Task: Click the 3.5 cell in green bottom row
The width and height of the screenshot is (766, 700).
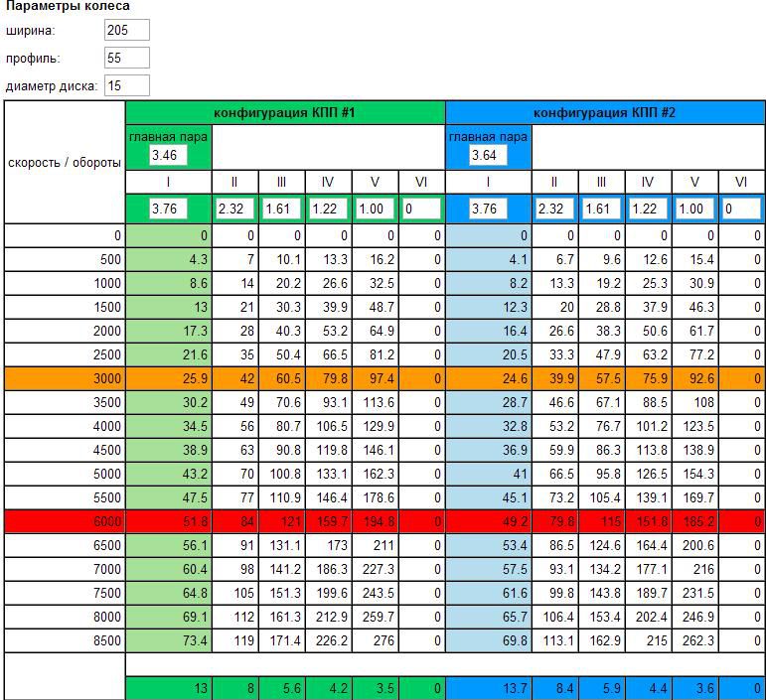Action: coord(376,688)
